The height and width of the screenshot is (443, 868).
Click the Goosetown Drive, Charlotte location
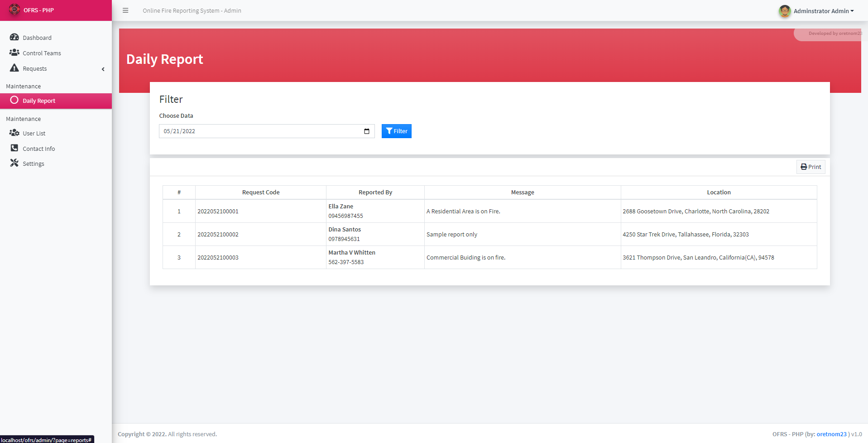696,211
